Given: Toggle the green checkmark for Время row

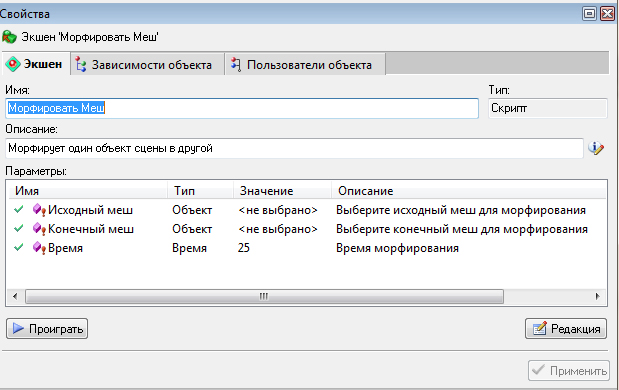Looking at the screenshot, I should coord(19,247).
